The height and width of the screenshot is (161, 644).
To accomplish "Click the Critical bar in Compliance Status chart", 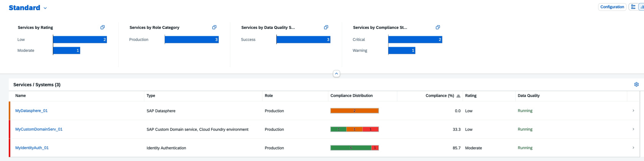I will click(415, 39).
